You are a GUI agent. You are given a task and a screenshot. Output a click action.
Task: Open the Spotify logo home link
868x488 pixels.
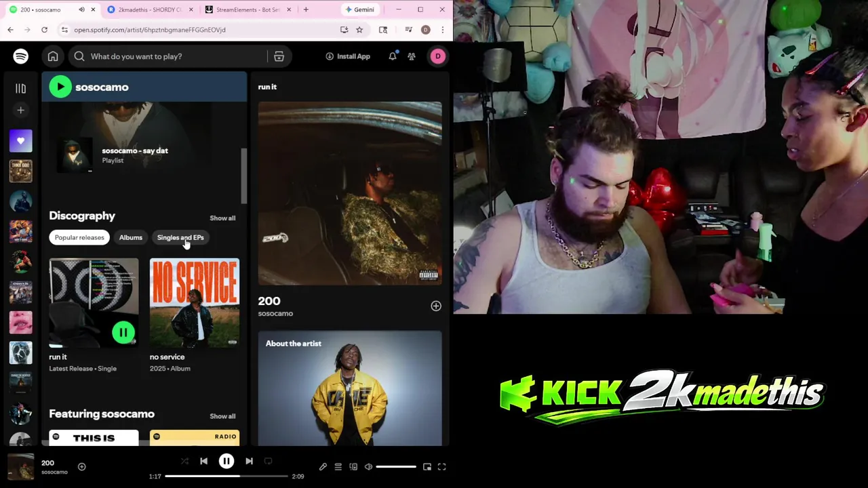(x=20, y=56)
